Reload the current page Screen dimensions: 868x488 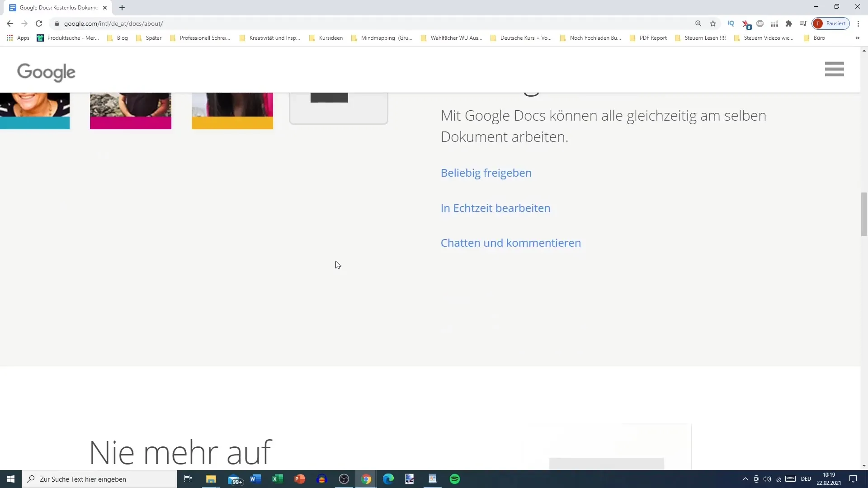click(39, 23)
